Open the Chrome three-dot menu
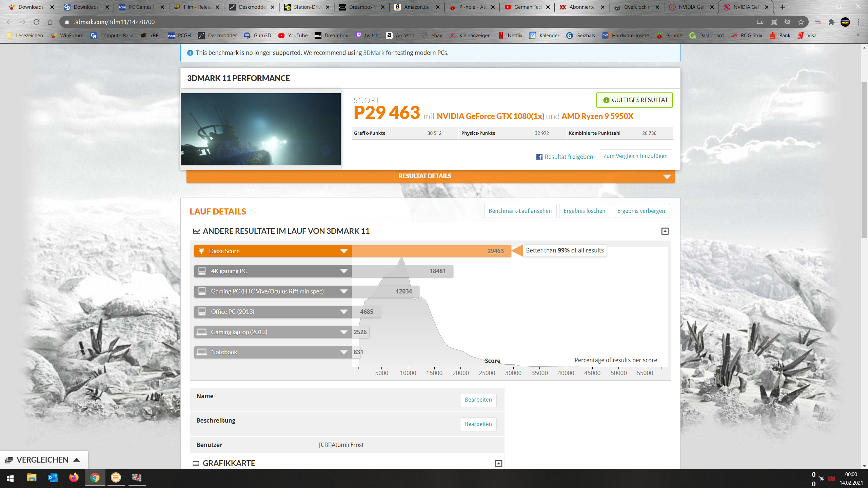868x488 pixels. tap(859, 22)
